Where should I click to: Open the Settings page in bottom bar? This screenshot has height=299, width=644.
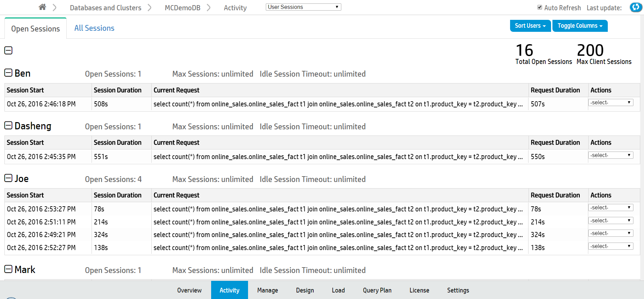458,290
